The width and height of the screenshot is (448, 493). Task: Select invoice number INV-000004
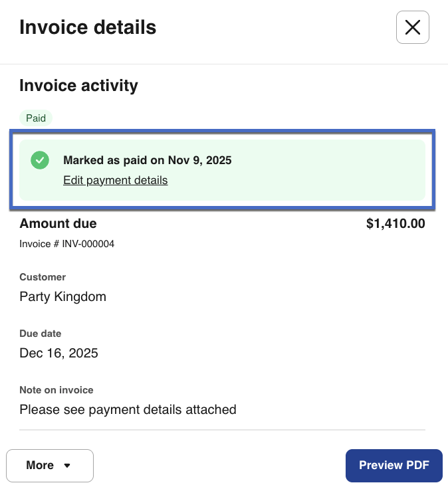pos(66,244)
